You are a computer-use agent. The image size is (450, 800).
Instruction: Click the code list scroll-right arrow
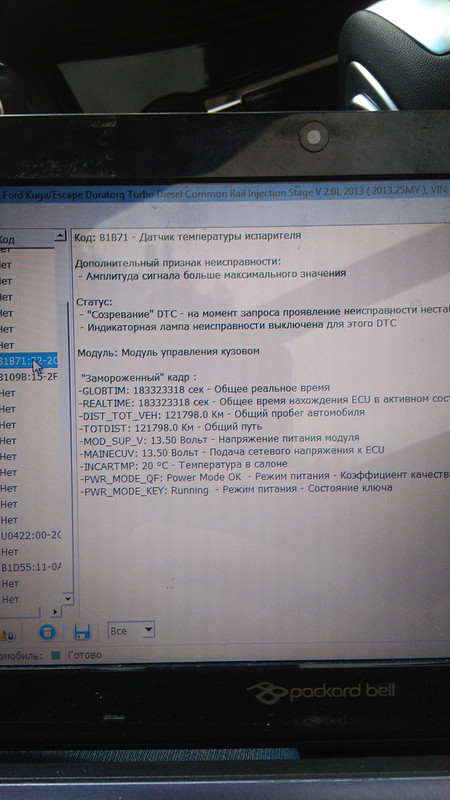click(56, 611)
